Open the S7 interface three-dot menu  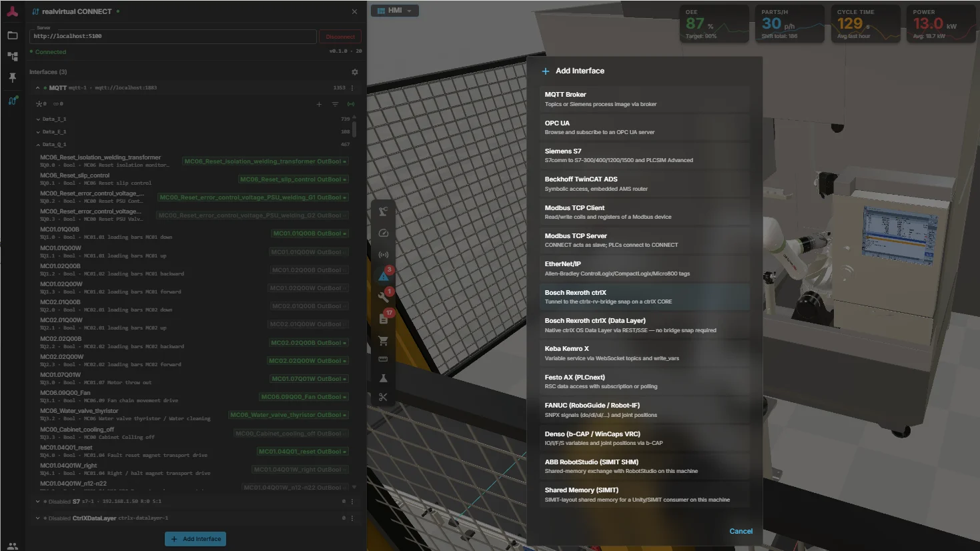click(x=352, y=502)
